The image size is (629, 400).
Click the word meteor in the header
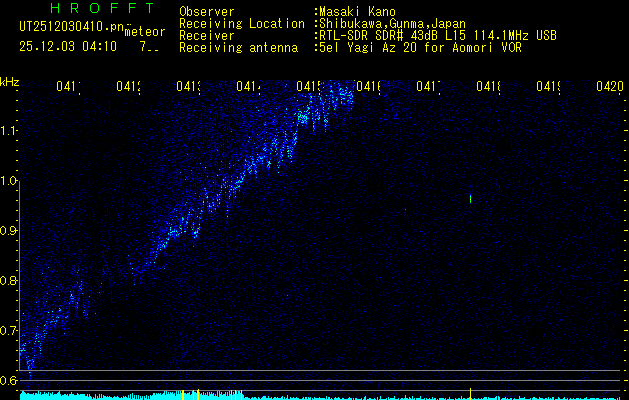pos(145,32)
